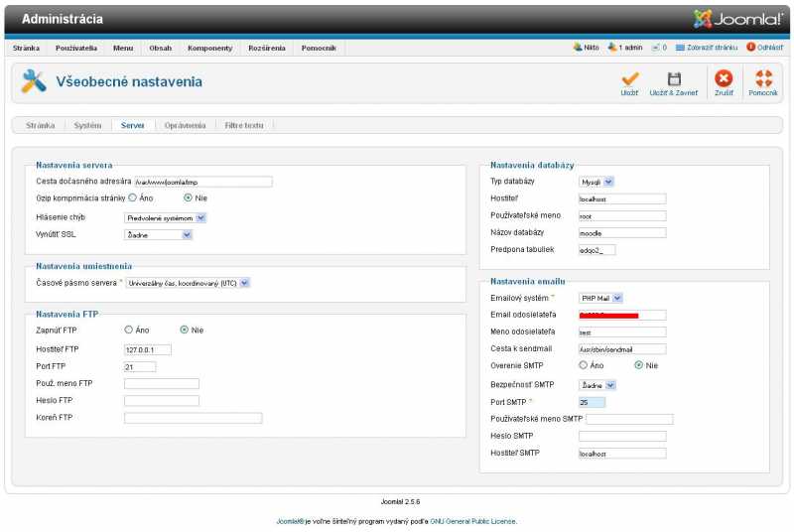Enable Gzip compression with the Áno radio

[130, 199]
